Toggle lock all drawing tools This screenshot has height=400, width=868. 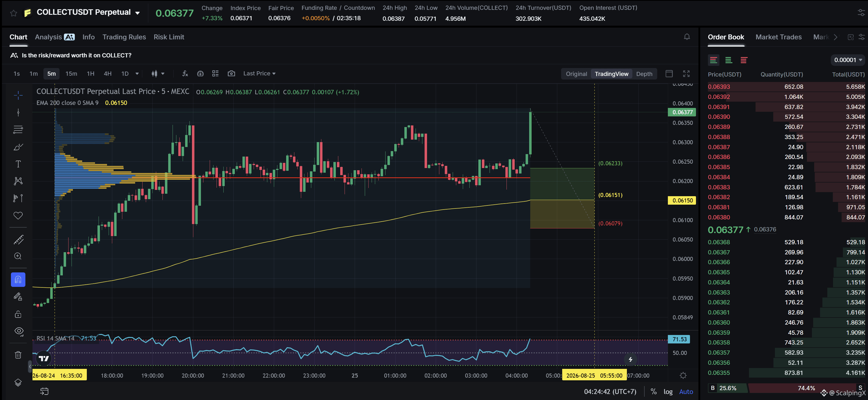coord(18,314)
